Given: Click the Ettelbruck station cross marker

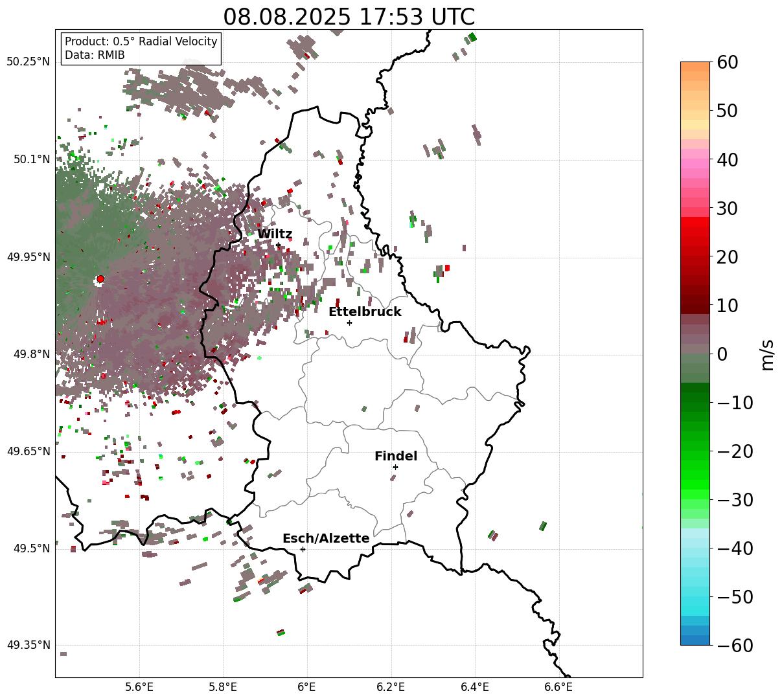Looking at the screenshot, I should [349, 322].
